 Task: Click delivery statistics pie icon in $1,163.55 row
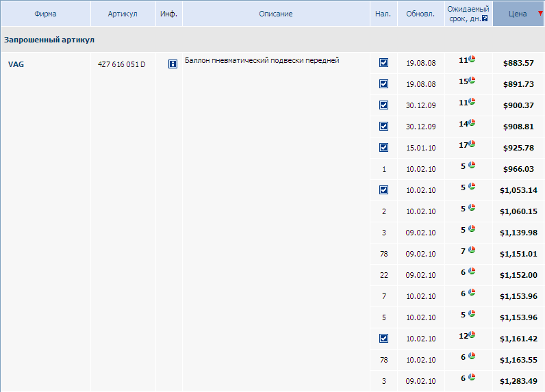tap(472, 356)
